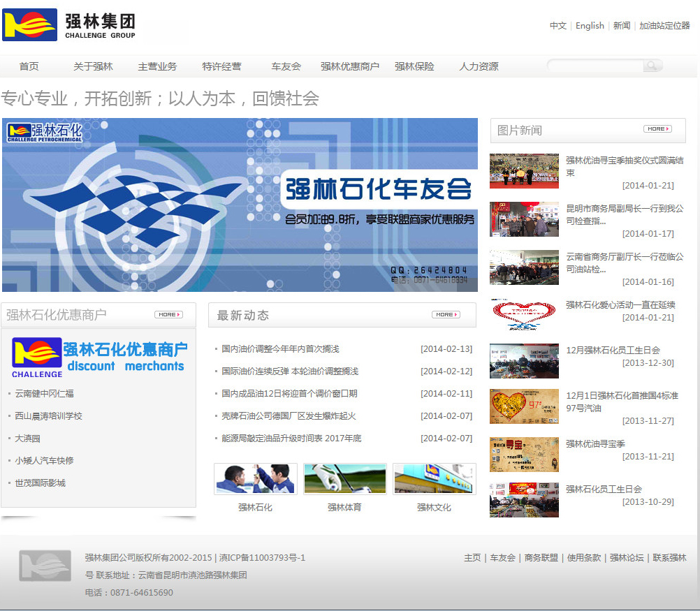Select 特许经营 from the navigation bar

click(221, 67)
